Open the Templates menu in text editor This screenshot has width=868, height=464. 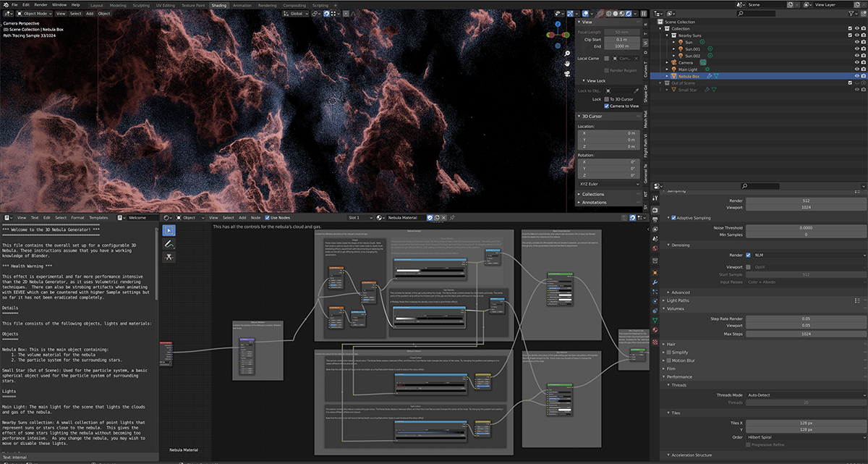click(98, 217)
